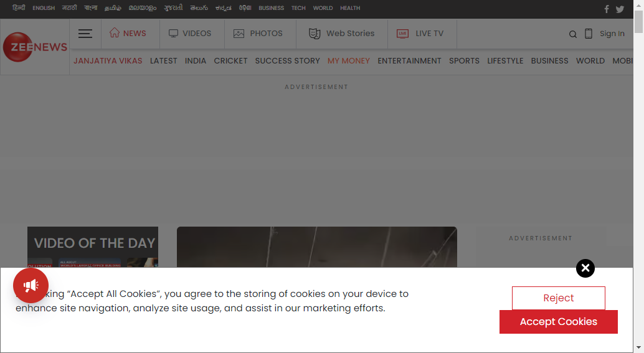Open the hamburger menu icon
This screenshot has width=644, height=353.
tap(85, 34)
